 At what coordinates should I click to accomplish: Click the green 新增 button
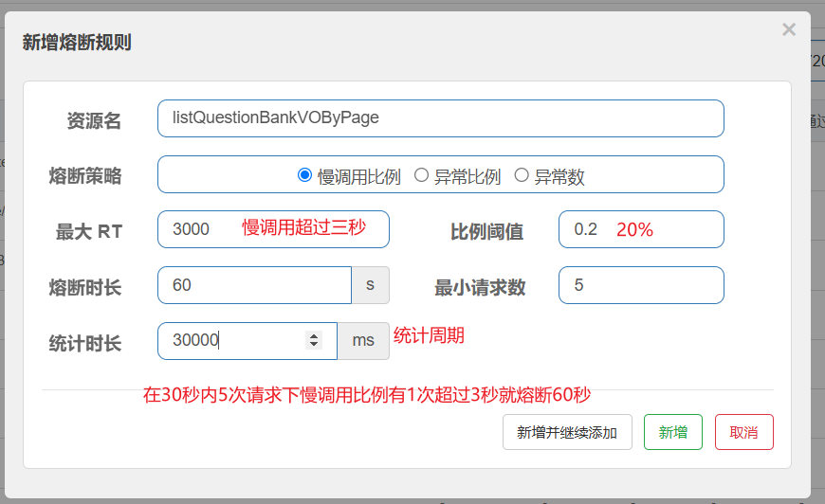tap(673, 432)
